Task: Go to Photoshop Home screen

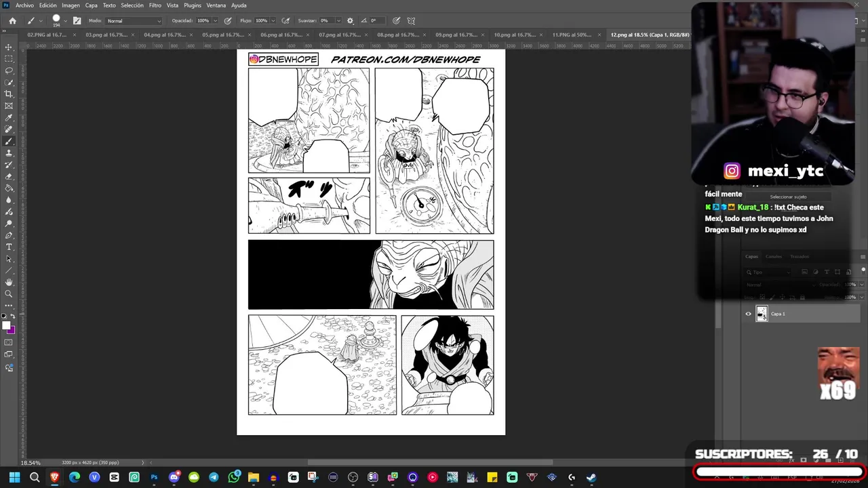Action: coord(12,21)
